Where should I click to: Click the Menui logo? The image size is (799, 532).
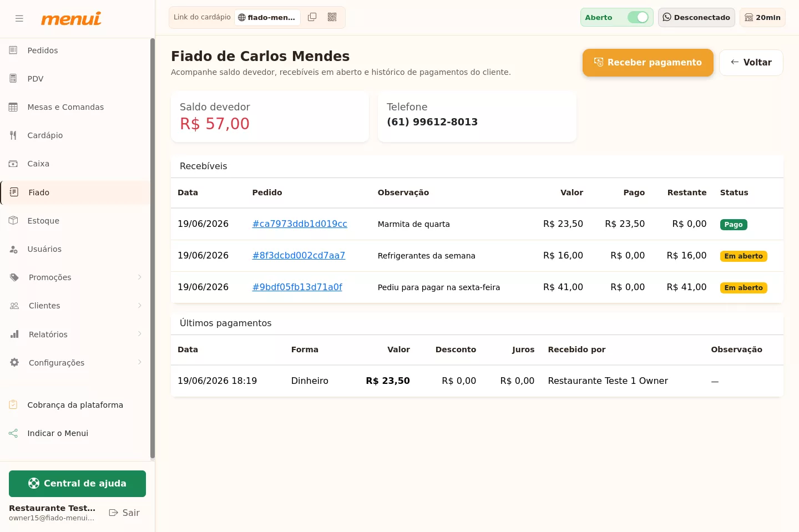click(x=71, y=18)
